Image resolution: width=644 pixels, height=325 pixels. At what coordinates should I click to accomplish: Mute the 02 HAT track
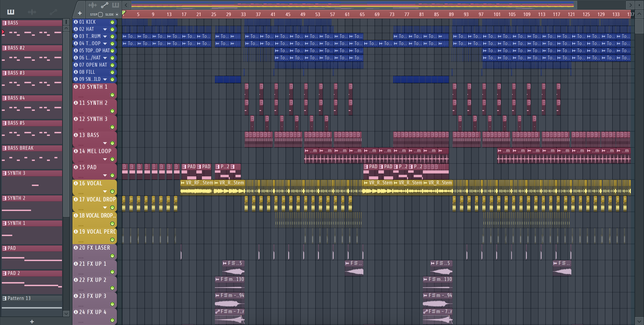(112, 30)
